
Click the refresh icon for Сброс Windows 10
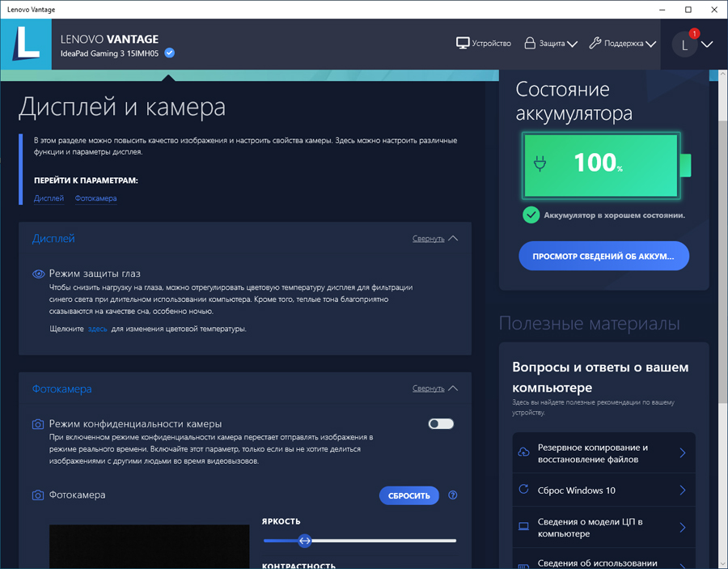[523, 489]
